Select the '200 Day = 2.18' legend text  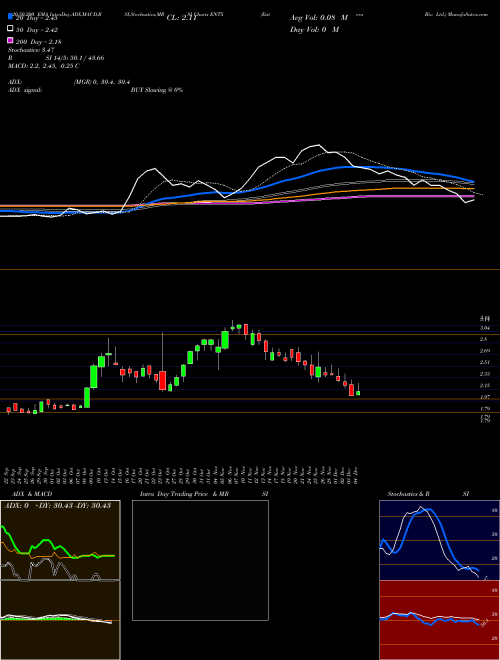(x=39, y=42)
